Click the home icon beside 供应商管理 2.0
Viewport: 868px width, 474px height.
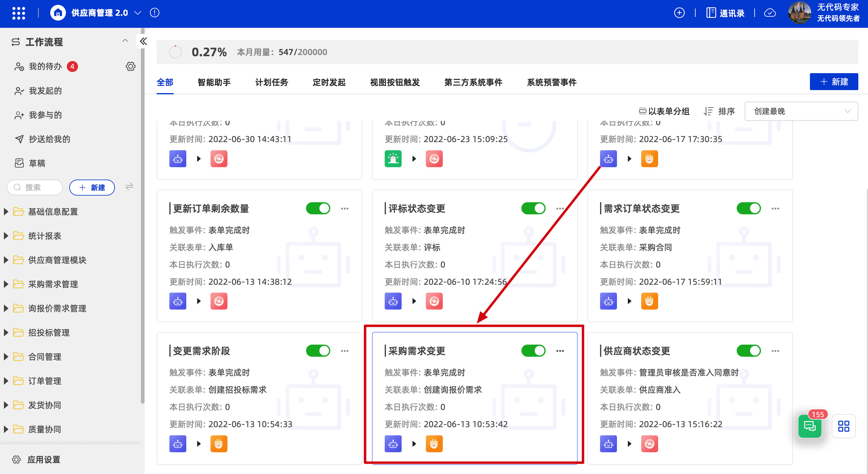[x=58, y=13]
